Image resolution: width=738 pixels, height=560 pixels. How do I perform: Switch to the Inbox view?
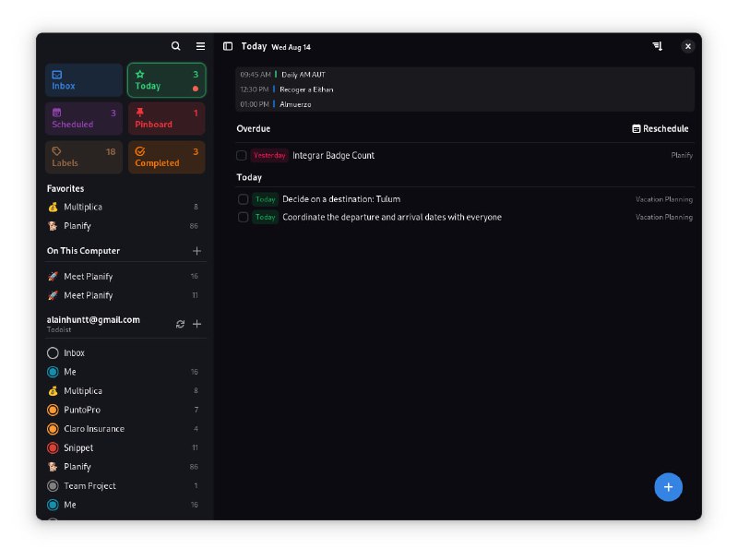(x=83, y=79)
